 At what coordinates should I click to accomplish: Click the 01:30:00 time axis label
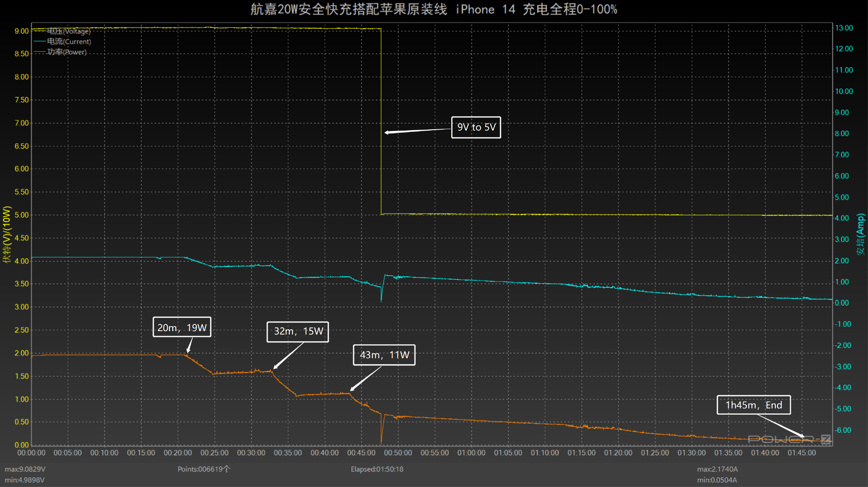[x=691, y=453]
